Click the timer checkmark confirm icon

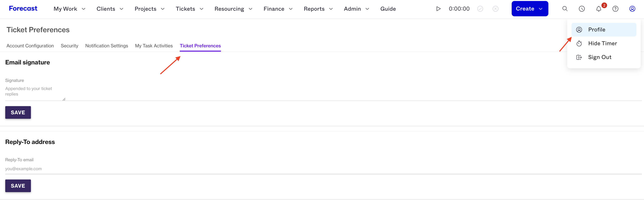[480, 9]
